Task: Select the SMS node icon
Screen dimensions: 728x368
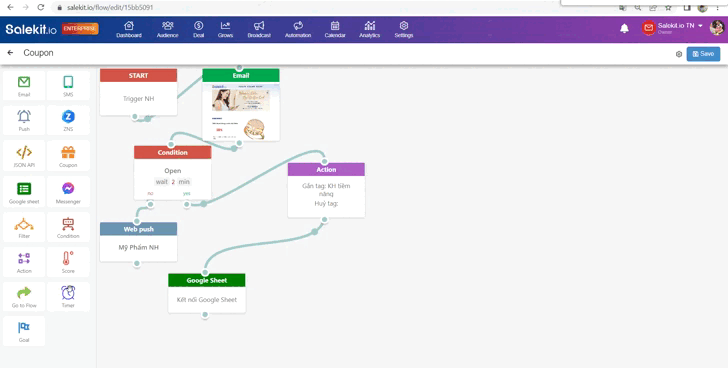Action: 68,82
